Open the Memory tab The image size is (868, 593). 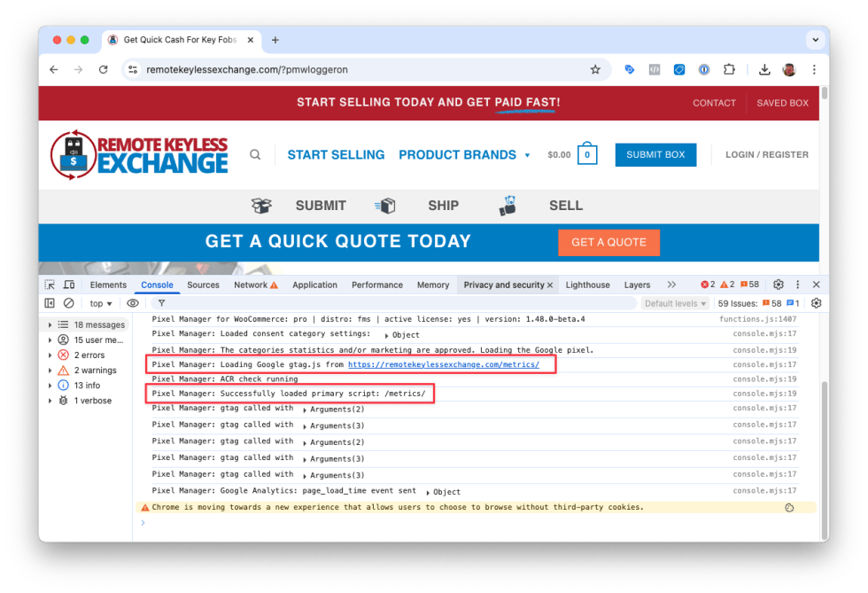(x=433, y=285)
